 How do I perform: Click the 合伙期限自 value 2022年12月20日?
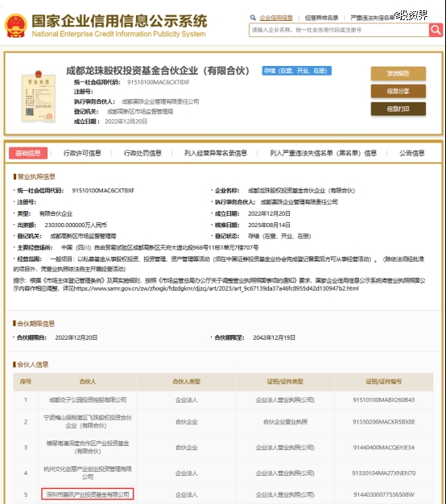point(76,337)
